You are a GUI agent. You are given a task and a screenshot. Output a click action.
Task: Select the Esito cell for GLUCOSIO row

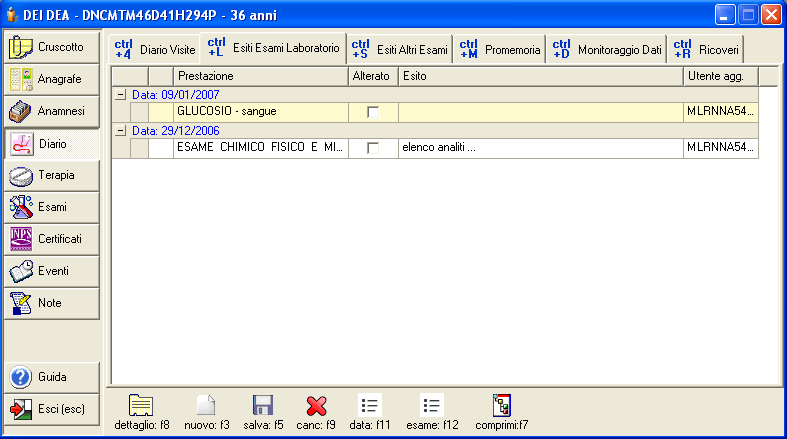540,112
